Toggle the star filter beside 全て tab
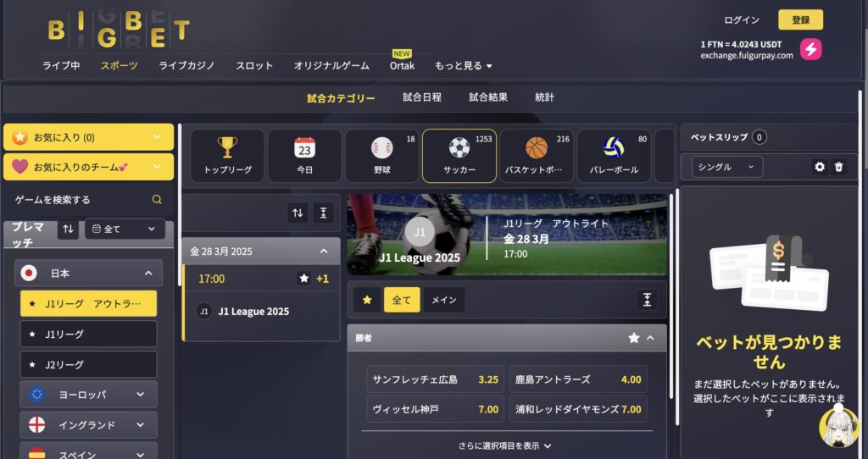Screen dimensions: 868x459 click(x=367, y=300)
